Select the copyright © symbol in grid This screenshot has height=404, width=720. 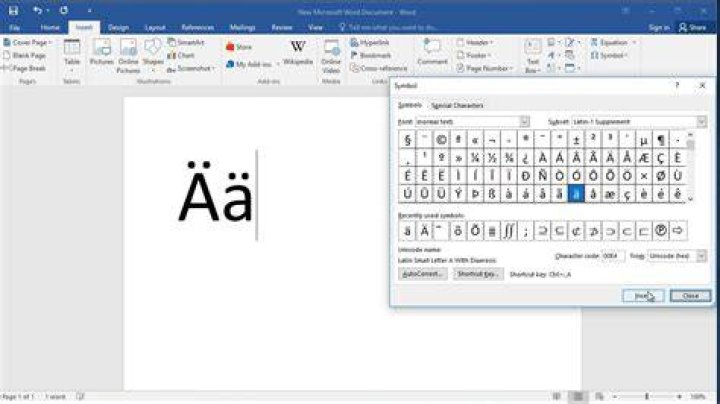point(441,140)
